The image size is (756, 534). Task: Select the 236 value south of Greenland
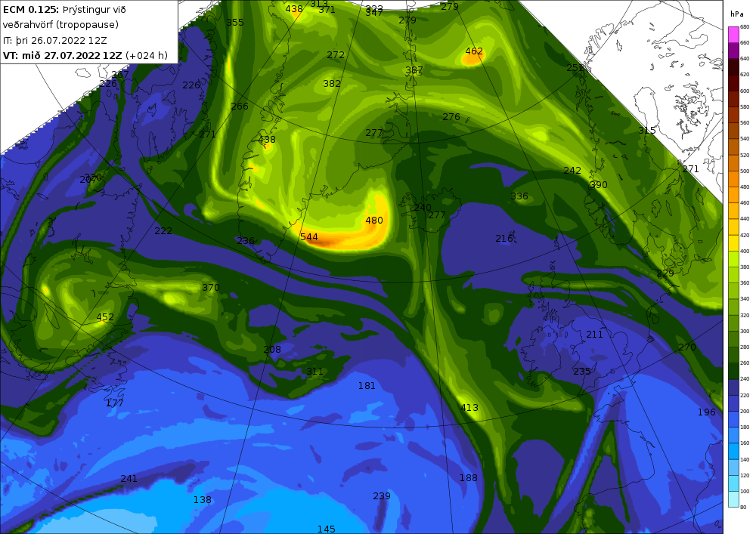(x=246, y=241)
